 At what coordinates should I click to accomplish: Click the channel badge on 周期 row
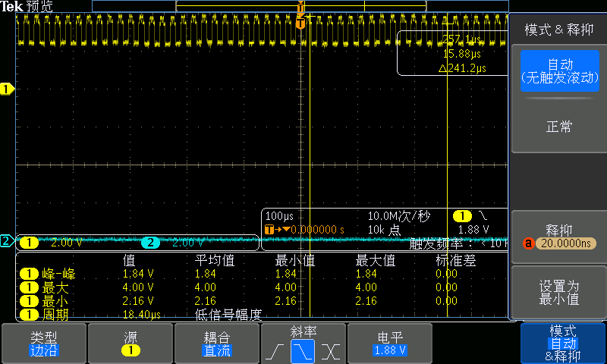tap(29, 315)
